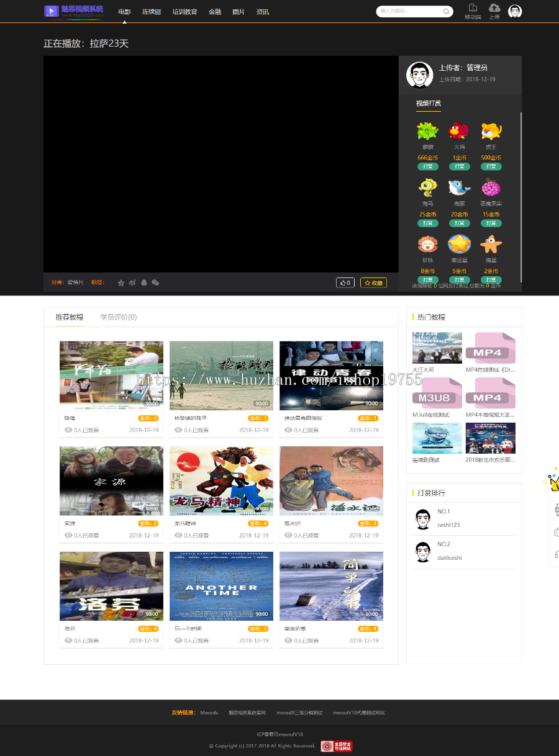Open the 电影 menu
The height and width of the screenshot is (756, 559).
coord(124,12)
